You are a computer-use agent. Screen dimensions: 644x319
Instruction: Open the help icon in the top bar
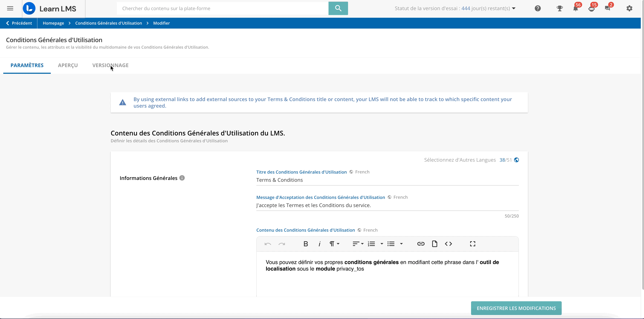click(537, 8)
